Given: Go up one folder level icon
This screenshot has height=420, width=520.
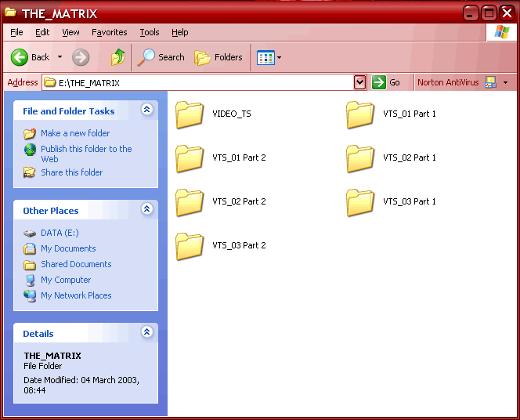Looking at the screenshot, I should [x=118, y=57].
